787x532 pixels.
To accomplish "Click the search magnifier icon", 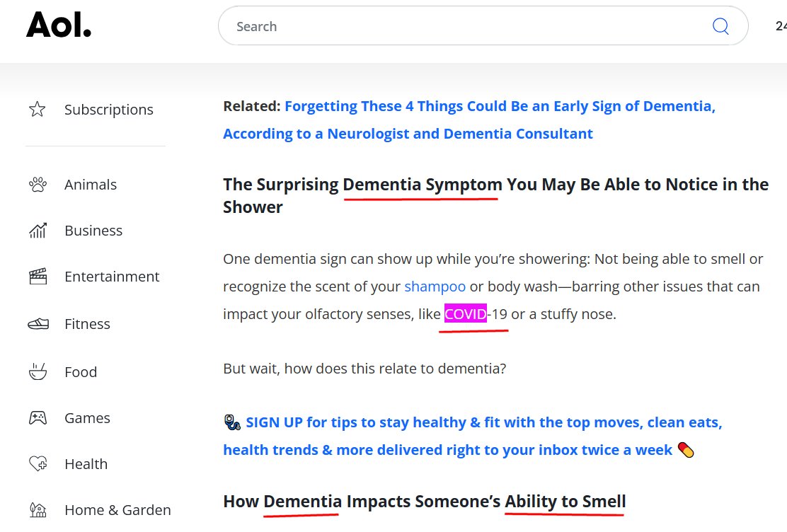I will pos(720,26).
